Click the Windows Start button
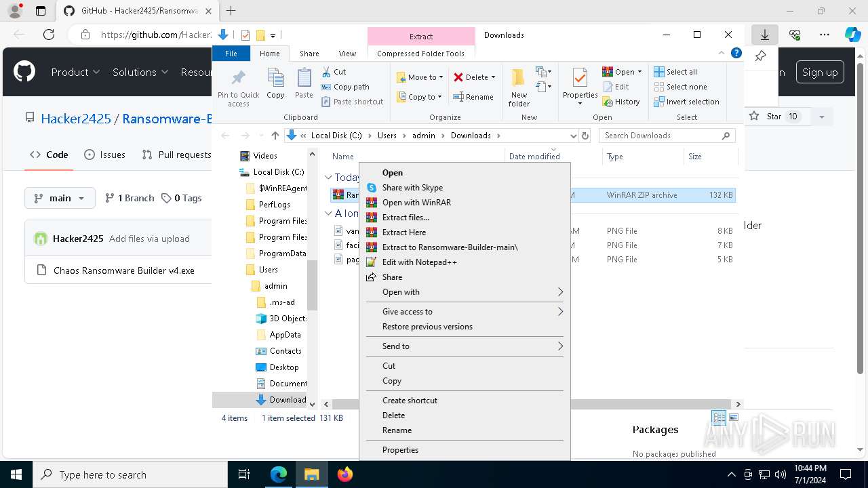The width and height of the screenshot is (868, 488). pos(16,474)
